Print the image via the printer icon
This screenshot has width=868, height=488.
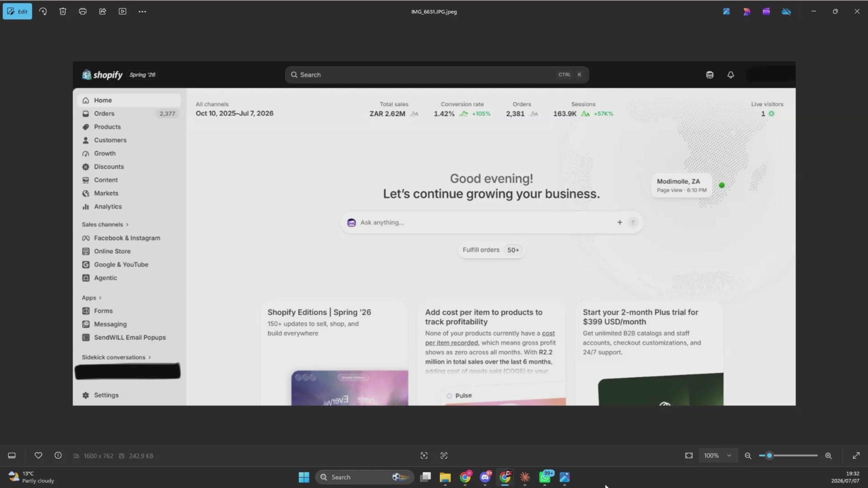(x=83, y=11)
